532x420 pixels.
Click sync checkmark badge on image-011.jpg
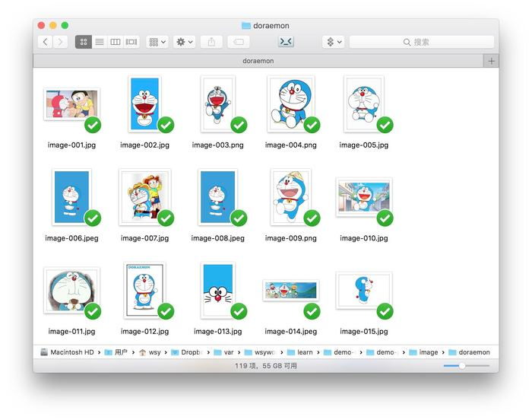(x=93, y=311)
